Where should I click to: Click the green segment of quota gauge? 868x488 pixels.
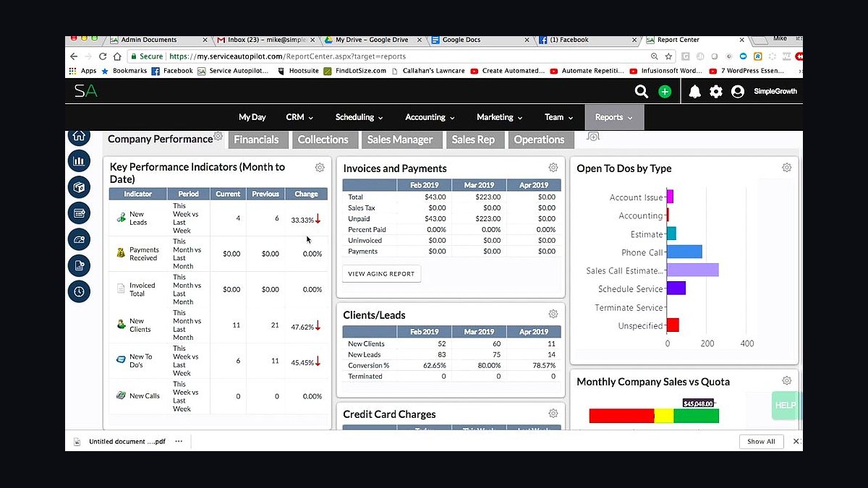pyautogui.click(x=696, y=416)
